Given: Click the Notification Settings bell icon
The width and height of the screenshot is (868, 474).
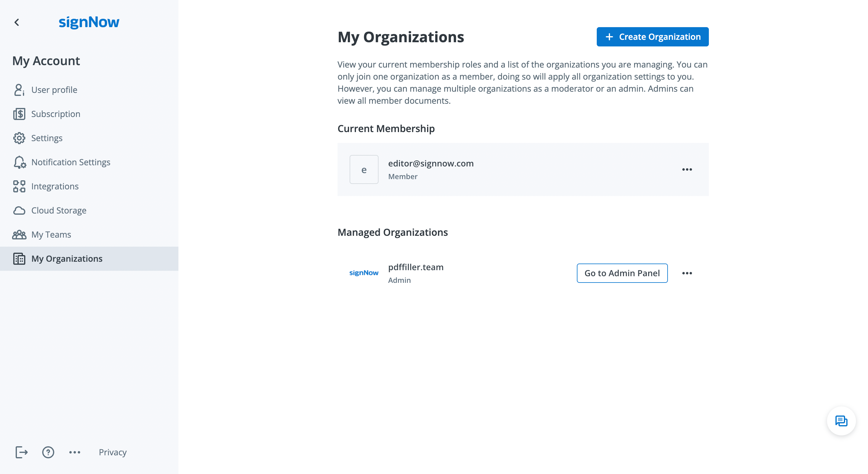Looking at the screenshot, I should point(19,162).
